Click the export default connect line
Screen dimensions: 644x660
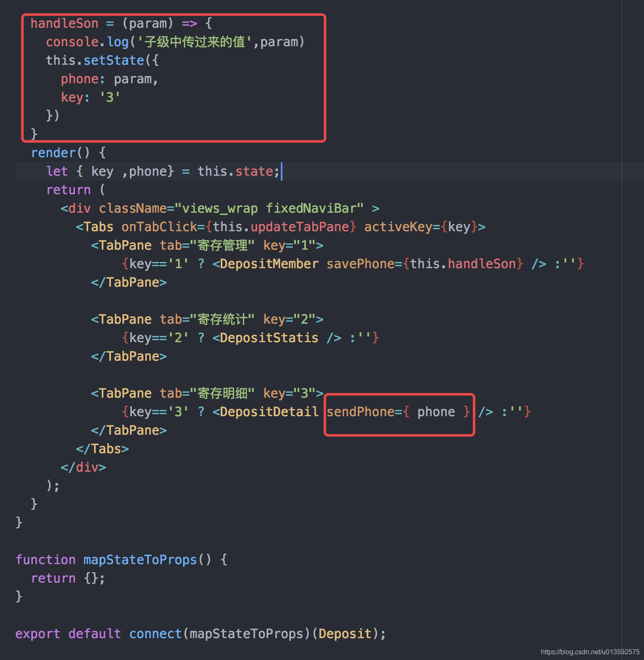pyautogui.click(x=201, y=634)
